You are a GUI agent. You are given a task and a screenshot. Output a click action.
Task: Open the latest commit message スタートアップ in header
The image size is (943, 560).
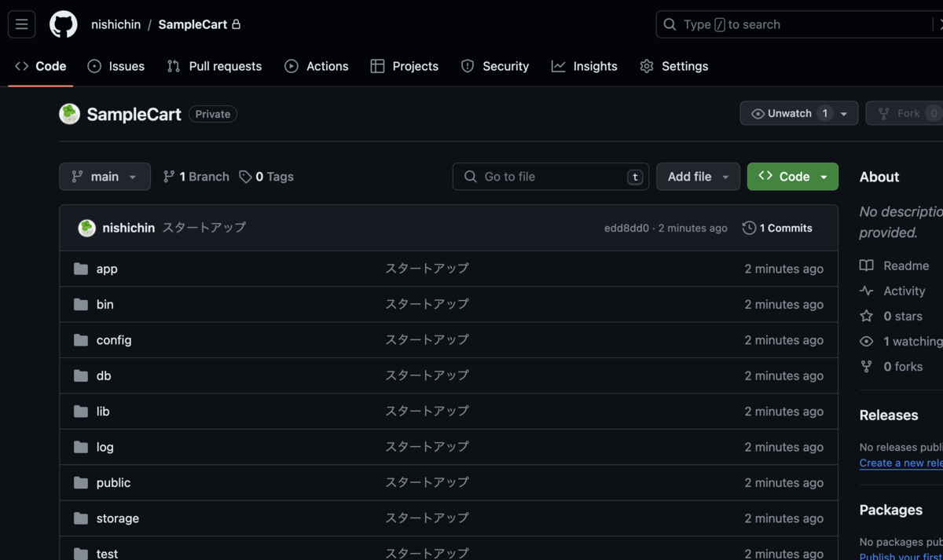point(204,228)
